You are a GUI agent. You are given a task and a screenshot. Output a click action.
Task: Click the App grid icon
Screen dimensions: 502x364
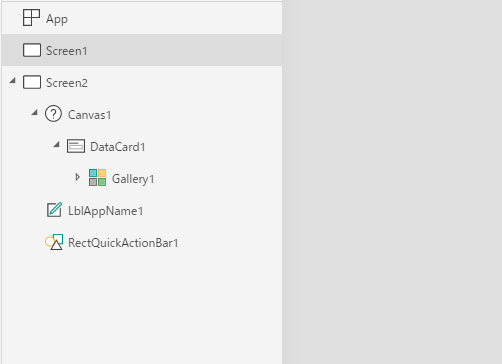[x=31, y=18]
